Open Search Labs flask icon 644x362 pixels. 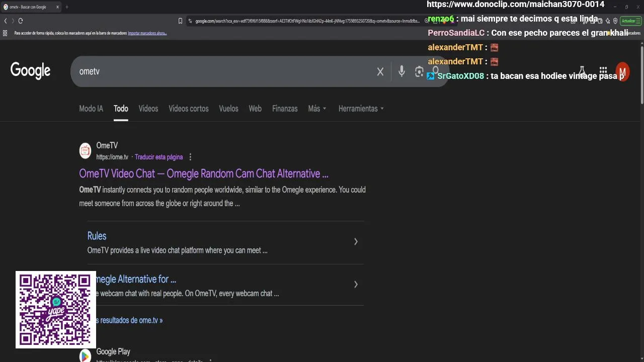(582, 71)
